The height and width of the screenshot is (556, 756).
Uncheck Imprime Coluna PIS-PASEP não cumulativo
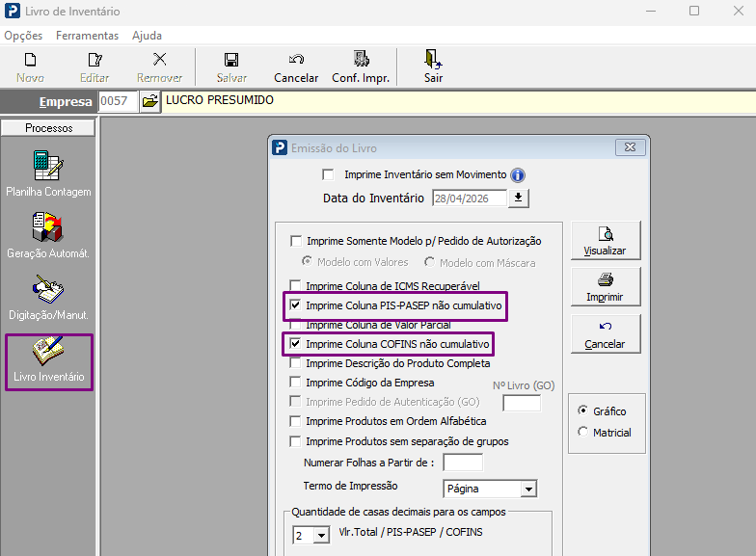tap(295, 304)
